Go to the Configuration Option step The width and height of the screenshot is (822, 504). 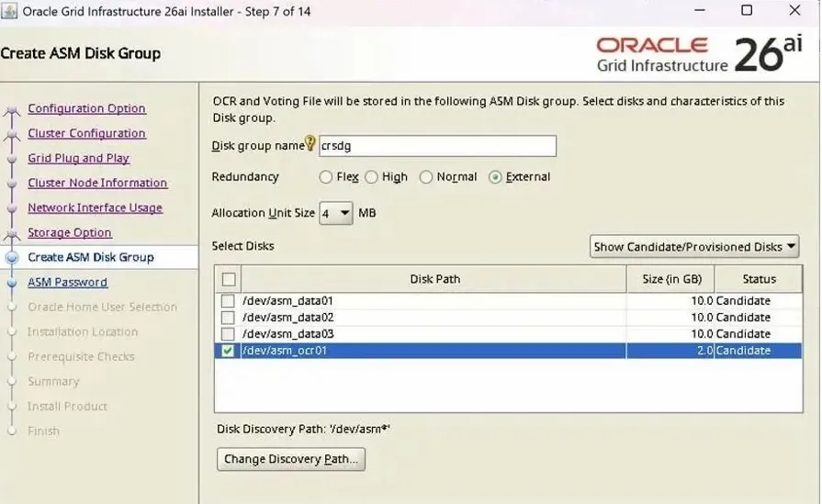(x=86, y=108)
